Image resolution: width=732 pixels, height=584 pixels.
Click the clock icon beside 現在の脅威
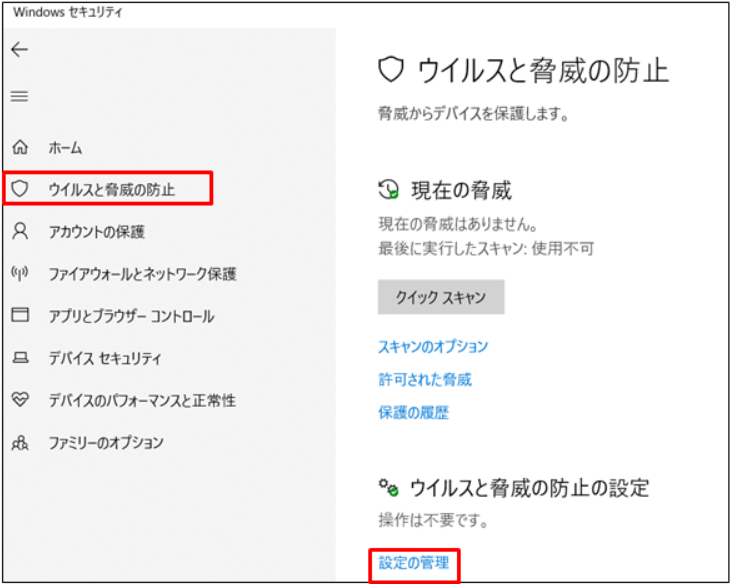click(388, 190)
